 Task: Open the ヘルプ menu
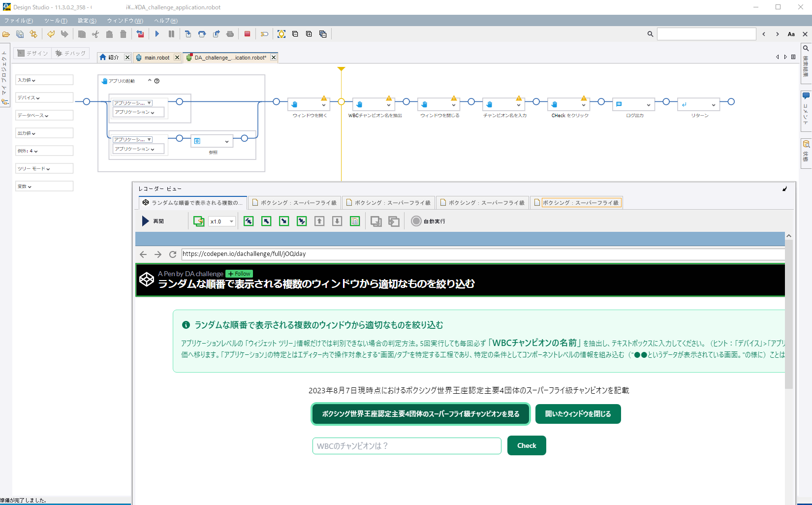(166, 21)
